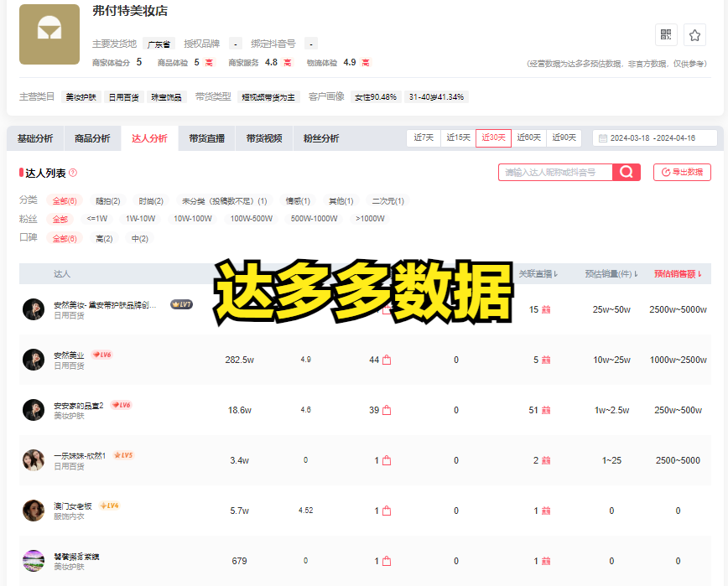Click the livestream icon in 安安家的品宣2 row
728x586 pixels.
tap(546, 410)
